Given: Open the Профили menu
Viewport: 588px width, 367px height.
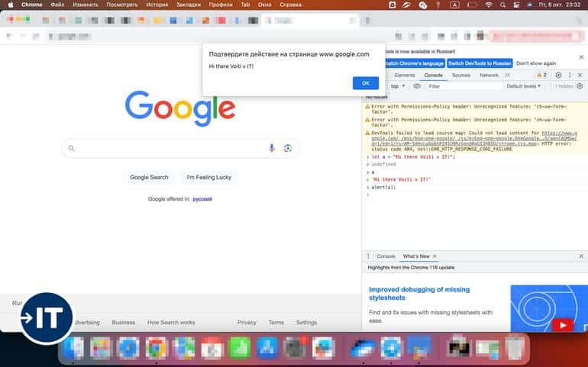Looking at the screenshot, I should click(x=221, y=5).
